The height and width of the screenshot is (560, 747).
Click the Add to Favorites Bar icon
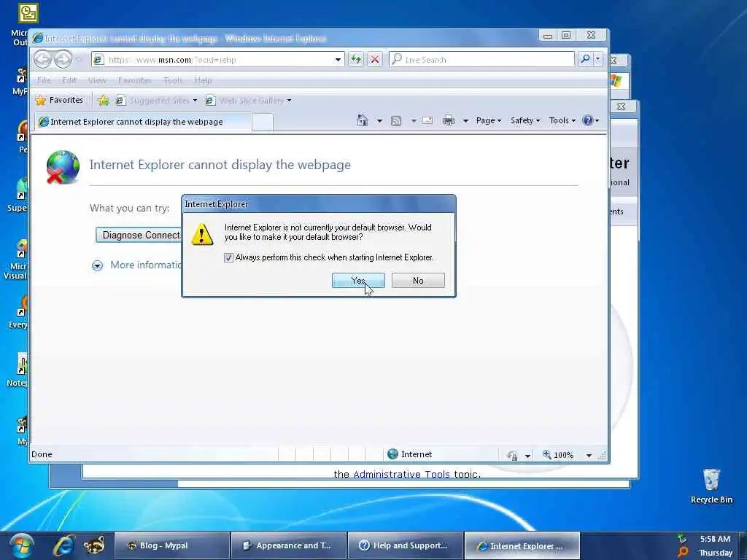(104, 101)
